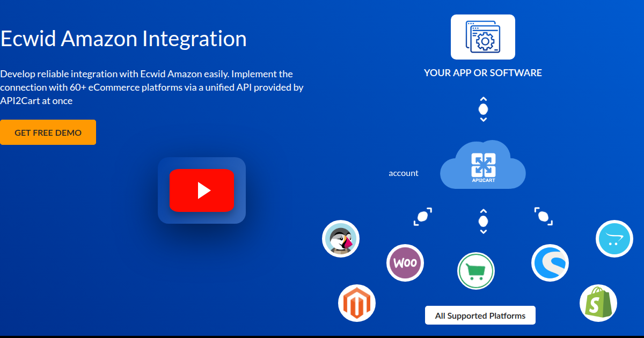Select the Magento logo
The image size is (644, 338).
click(357, 303)
